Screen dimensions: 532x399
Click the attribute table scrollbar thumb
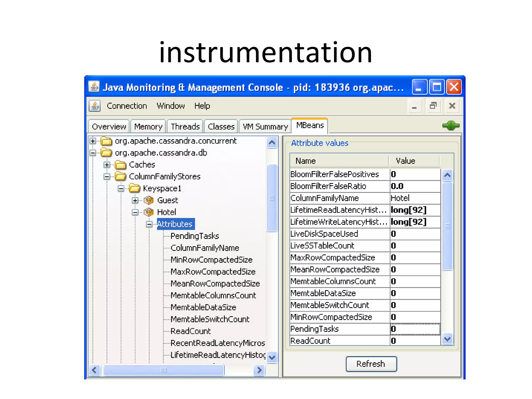(x=447, y=226)
